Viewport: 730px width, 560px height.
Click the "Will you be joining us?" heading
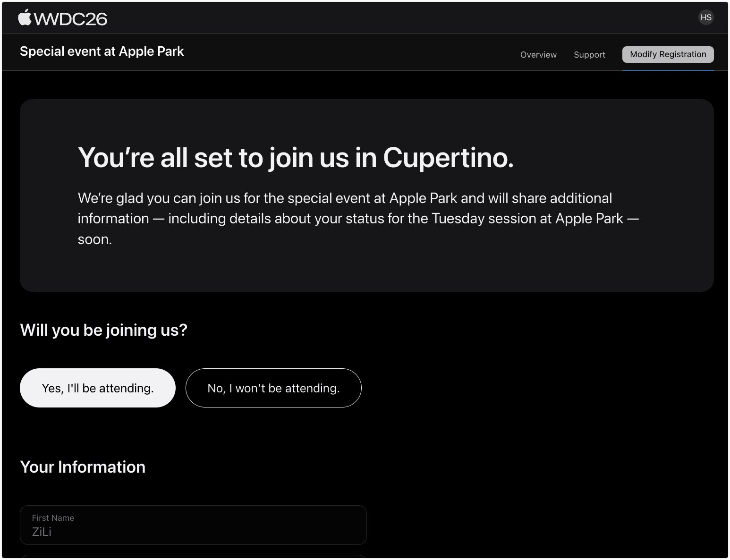pos(104,330)
